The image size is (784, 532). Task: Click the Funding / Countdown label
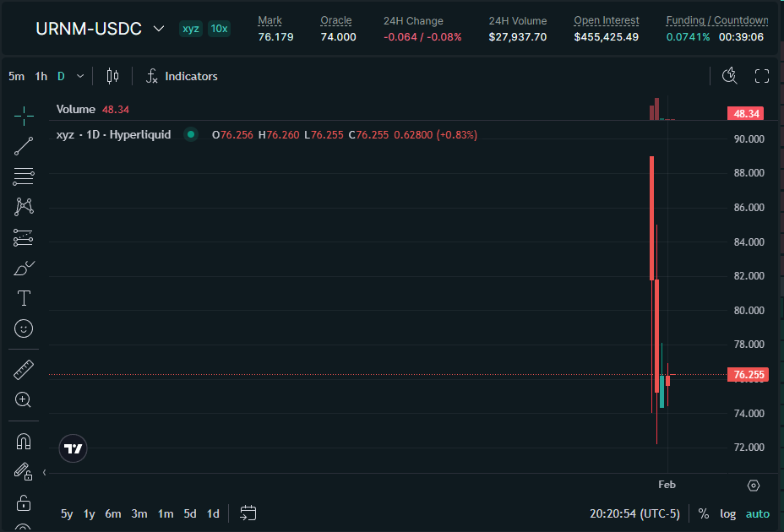(x=717, y=20)
